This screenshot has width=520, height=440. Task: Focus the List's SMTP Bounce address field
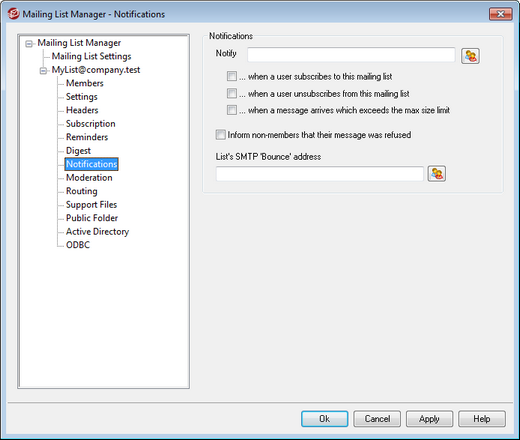320,174
